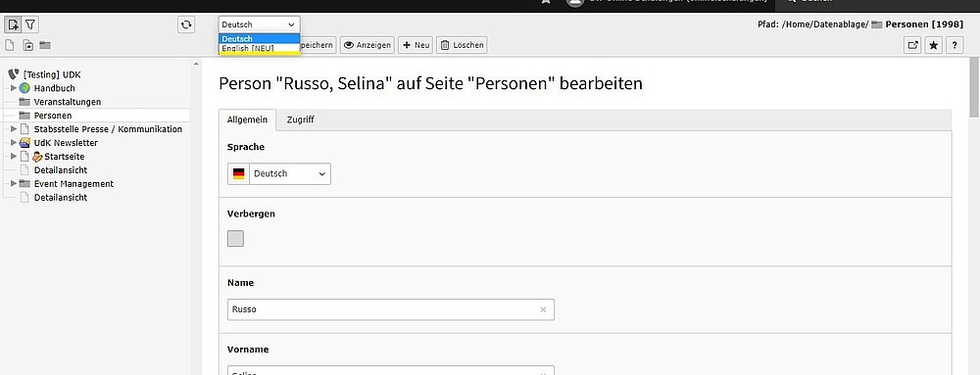This screenshot has width=980, height=375.
Task: Toggle the Verbergen checkbox
Action: (x=235, y=238)
